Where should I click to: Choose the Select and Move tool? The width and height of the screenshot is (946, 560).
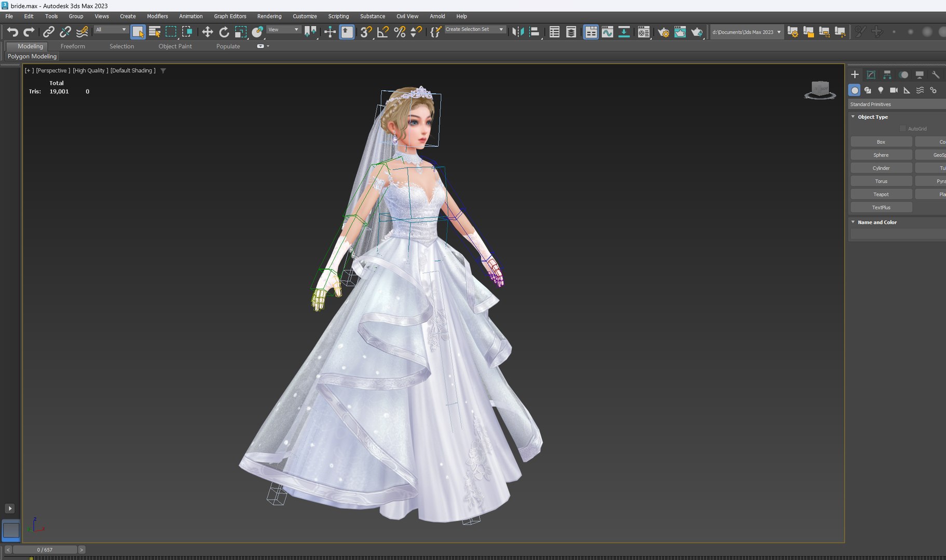click(x=208, y=32)
